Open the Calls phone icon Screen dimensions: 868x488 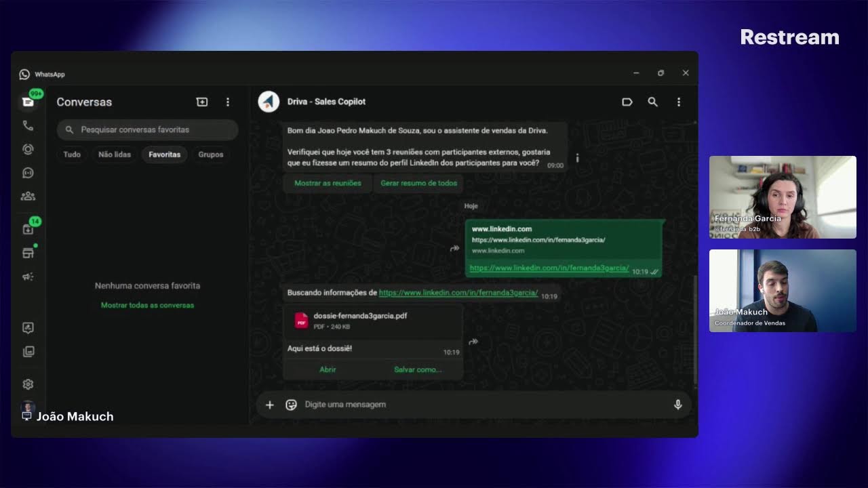click(x=28, y=125)
